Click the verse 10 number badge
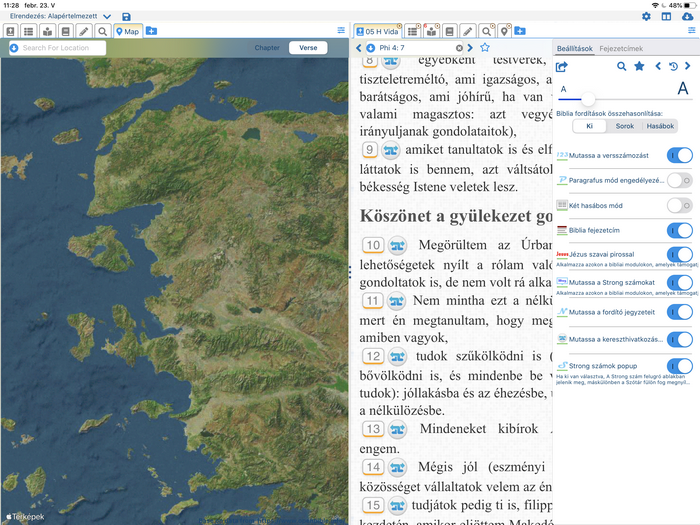Viewport: 700px width, 525px height. 373,245
